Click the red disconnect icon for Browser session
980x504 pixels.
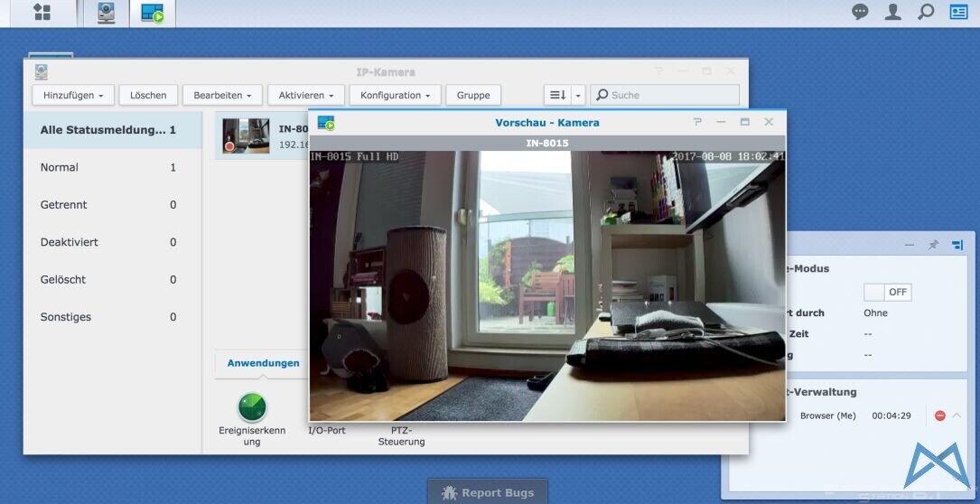click(x=939, y=415)
